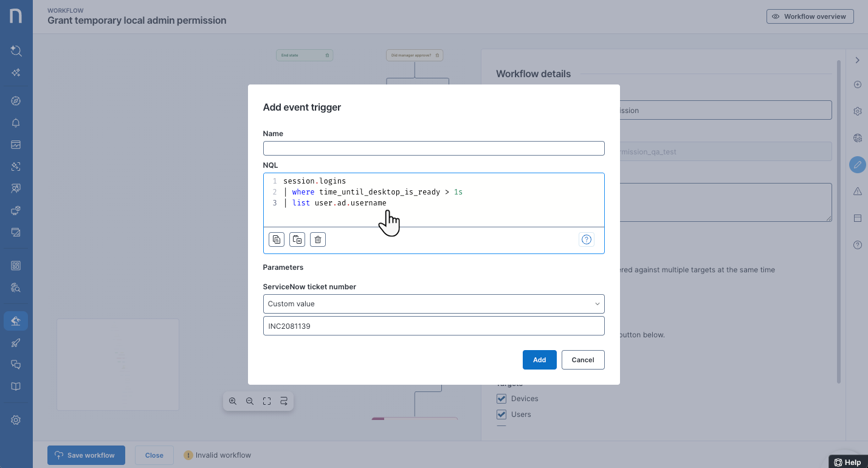The height and width of the screenshot is (468, 868).
Task: Open NQL help question mark icon
Action: click(x=587, y=239)
